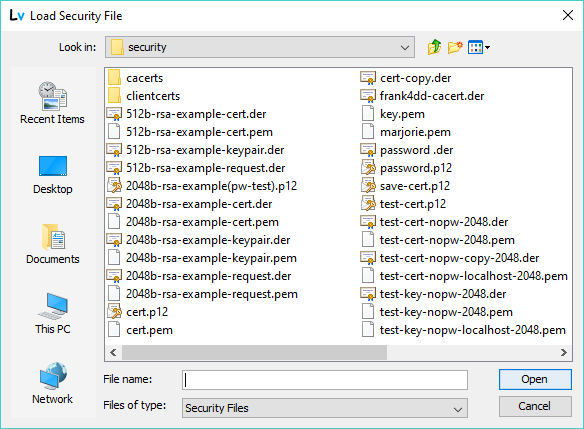Select 2048b-rsa-example-cert.pem file icon
Image resolution: width=584 pixels, height=429 pixels.
(114, 222)
